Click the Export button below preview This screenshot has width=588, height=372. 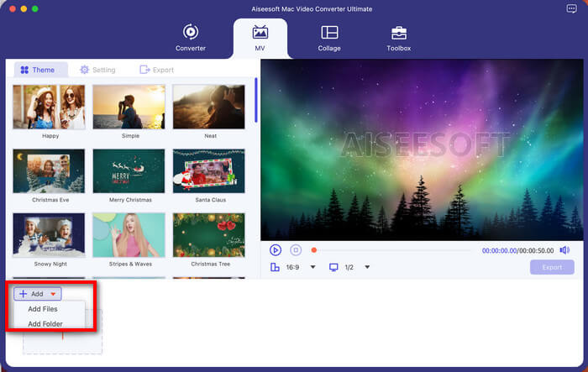(552, 267)
